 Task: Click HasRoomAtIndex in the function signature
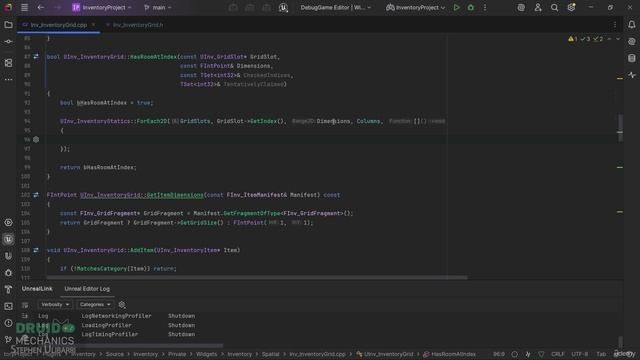pos(153,57)
